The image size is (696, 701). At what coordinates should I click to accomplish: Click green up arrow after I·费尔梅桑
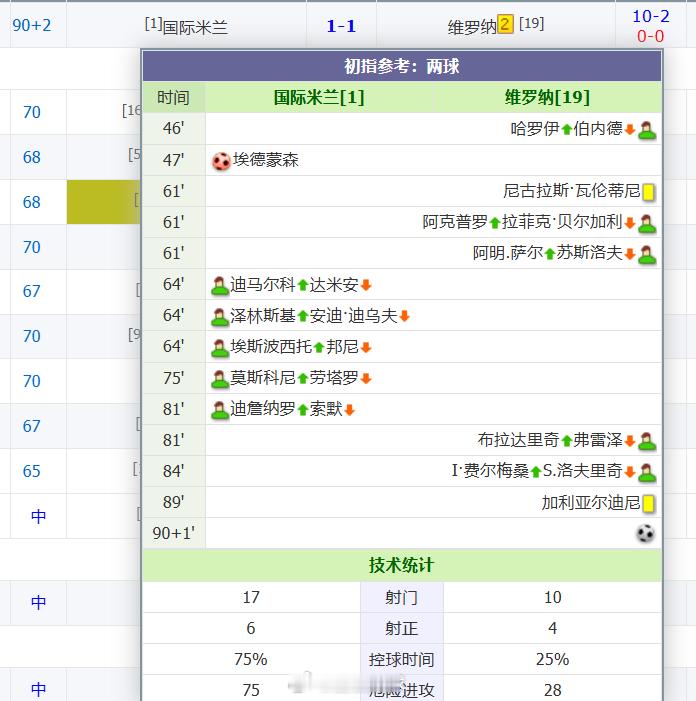tap(536, 472)
